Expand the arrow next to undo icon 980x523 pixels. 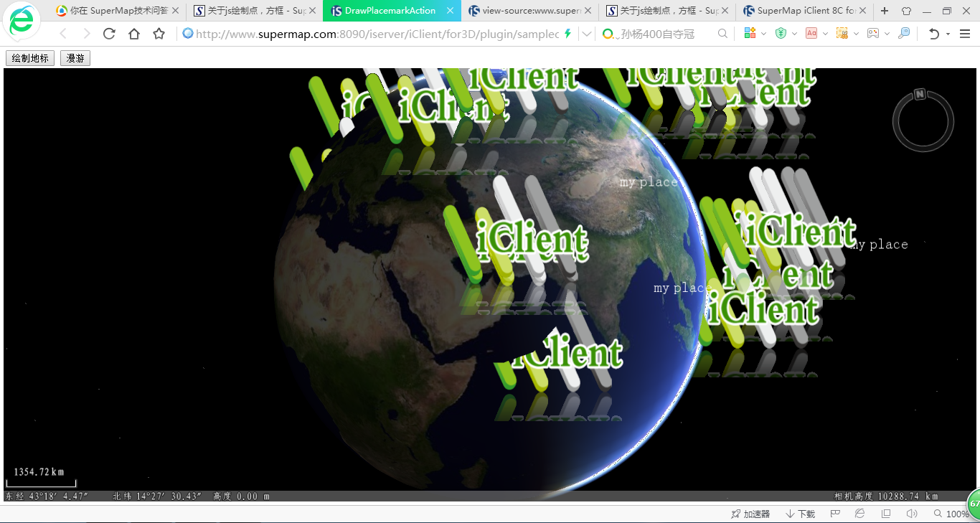click(948, 34)
